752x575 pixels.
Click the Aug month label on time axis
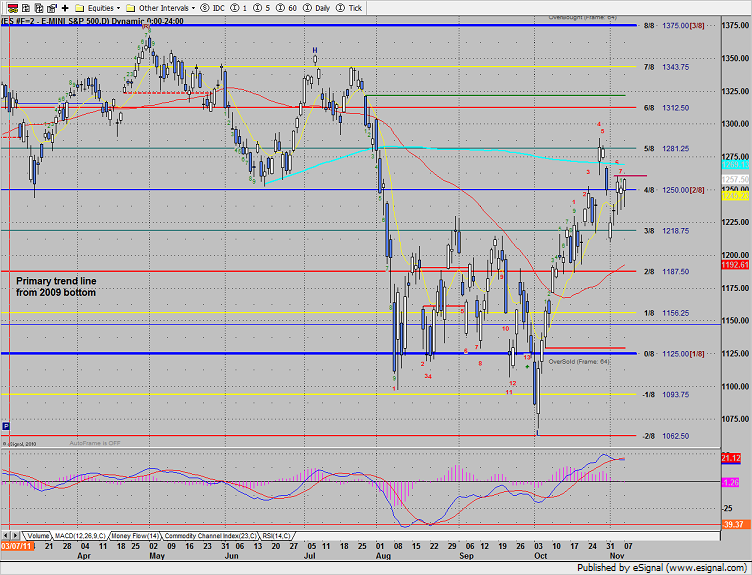pos(383,556)
